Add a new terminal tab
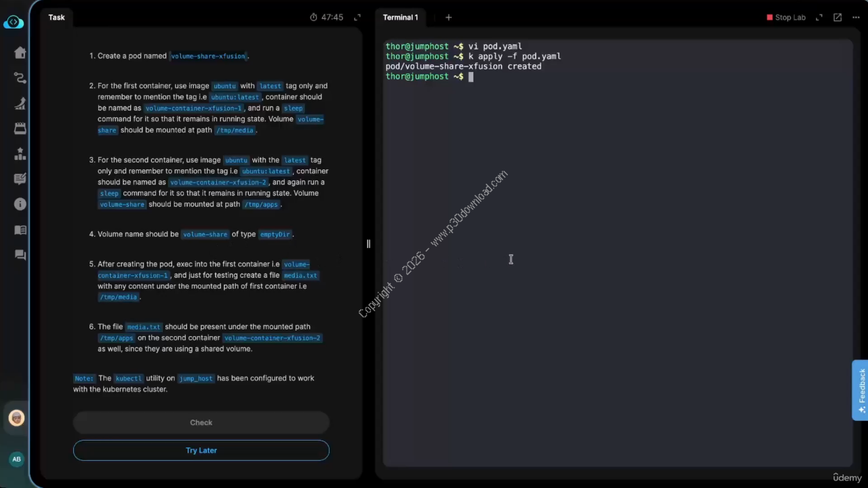This screenshot has width=868, height=488. click(x=448, y=18)
